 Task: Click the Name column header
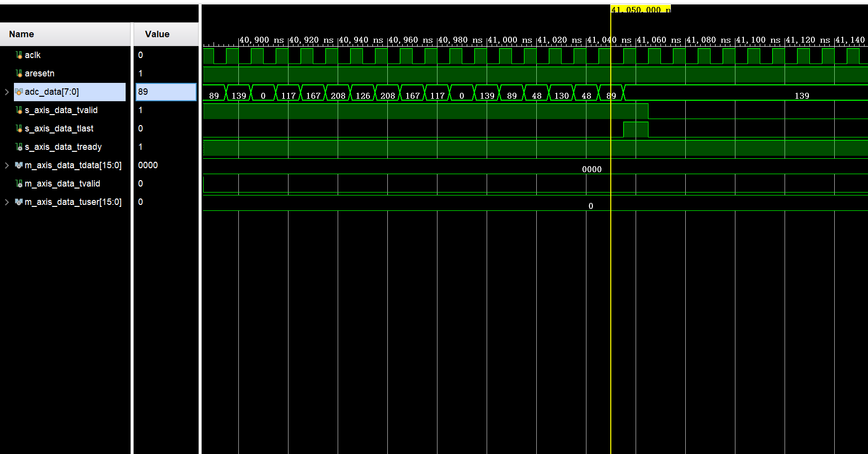click(x=65, y=34)
